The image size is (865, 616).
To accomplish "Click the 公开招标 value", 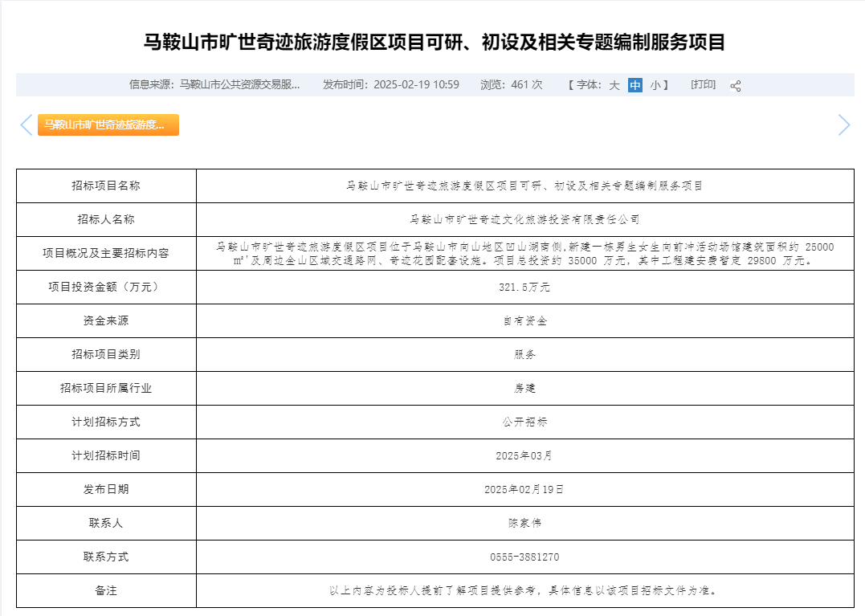I will 524,422.
